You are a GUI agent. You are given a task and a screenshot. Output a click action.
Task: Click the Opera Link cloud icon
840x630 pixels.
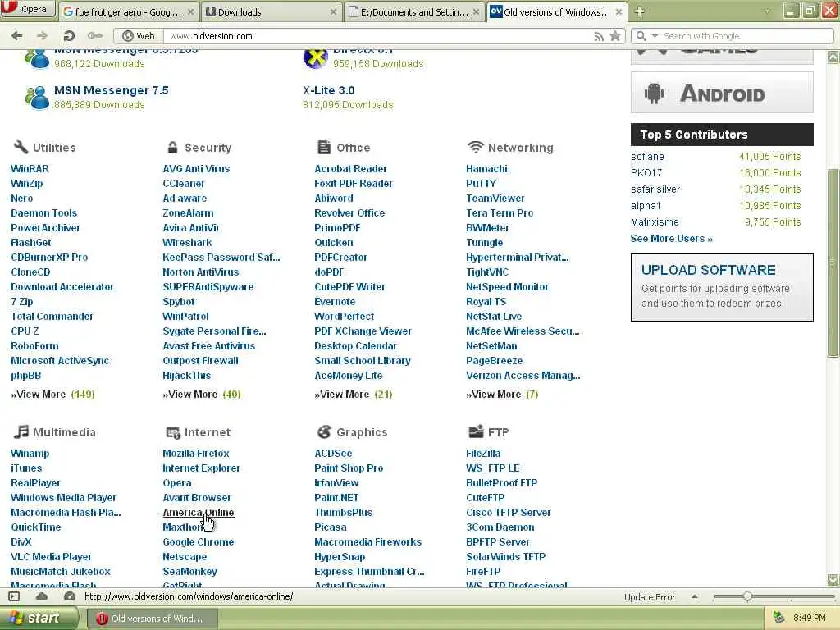(x=42, y=596)
